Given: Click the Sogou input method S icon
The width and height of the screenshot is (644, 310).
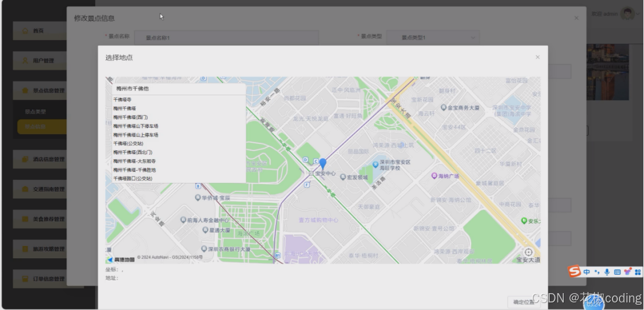Looking at the screenshot, I should tap(575, 272).
